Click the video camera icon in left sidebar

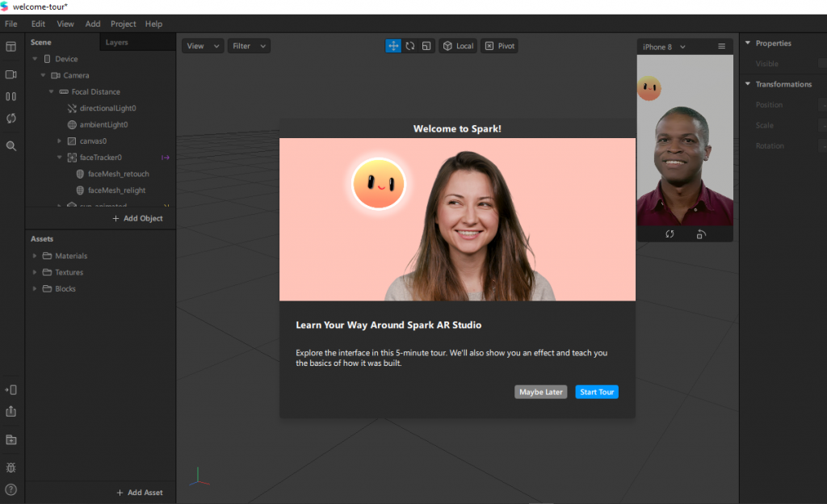[11, 74]
